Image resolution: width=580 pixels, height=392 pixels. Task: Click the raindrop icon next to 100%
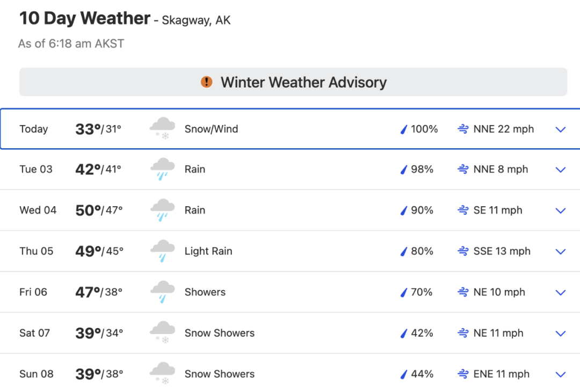(404, 129)
